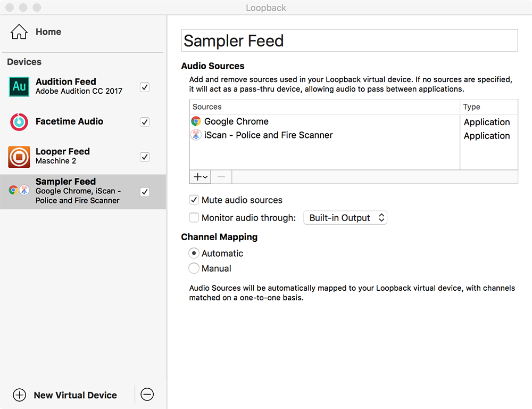This screenshot has height=409, width=532.
Task: Click the Loopback window title
Action: (x=266, y=8)
